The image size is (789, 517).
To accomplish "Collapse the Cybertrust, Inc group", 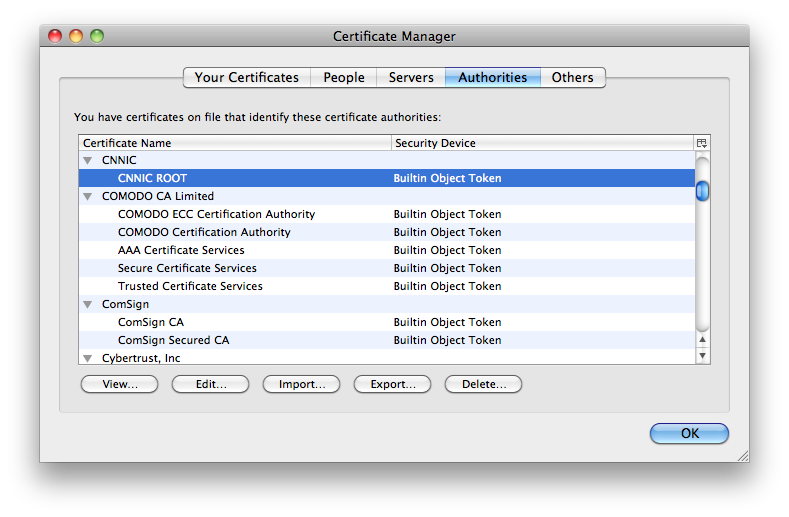I will coord(87,358).
